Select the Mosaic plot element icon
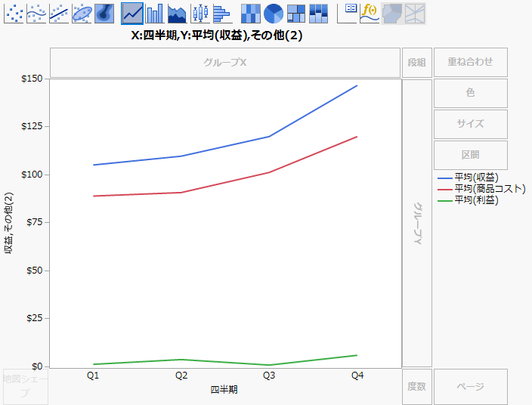The height and width of the screenshot is (405, 532). [319, 14]
